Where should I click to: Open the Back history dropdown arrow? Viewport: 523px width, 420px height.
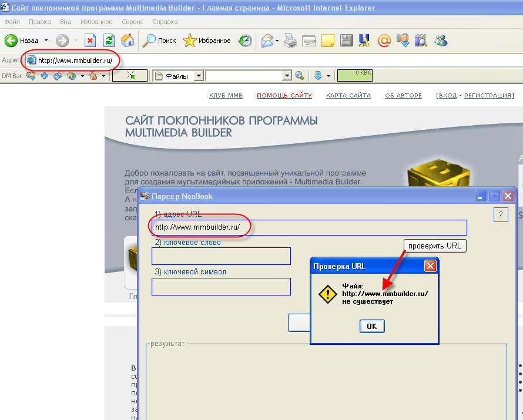46,41
